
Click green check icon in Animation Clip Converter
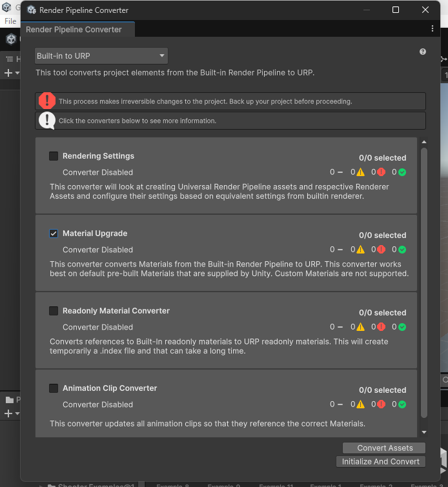[402, 404]
